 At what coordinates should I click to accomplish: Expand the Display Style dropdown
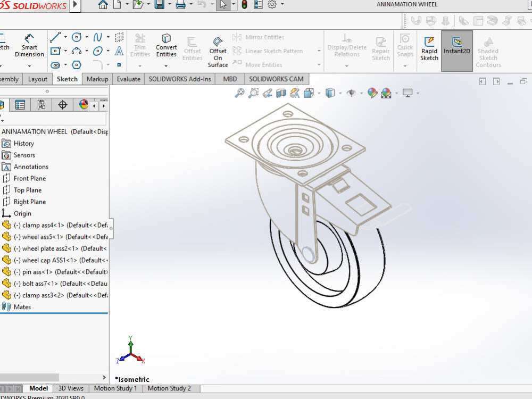[x=339, y=93]
